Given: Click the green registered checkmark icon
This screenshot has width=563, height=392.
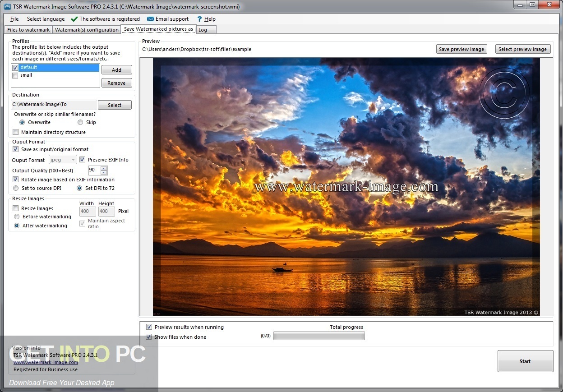Looking at the screenshot, I should click(74, 19).
